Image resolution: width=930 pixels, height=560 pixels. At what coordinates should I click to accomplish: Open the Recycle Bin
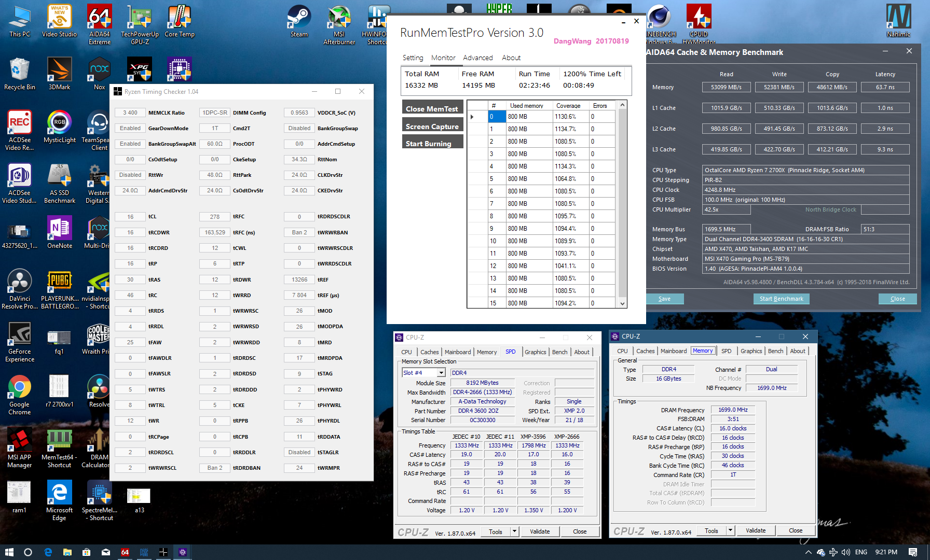20,74
